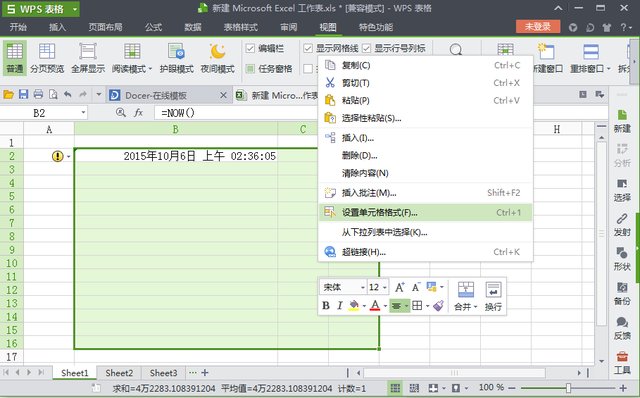The width and height of the screenshot is (640, 398).
Task: Open the font size dropdown showing 12
Action: [384, 288]
